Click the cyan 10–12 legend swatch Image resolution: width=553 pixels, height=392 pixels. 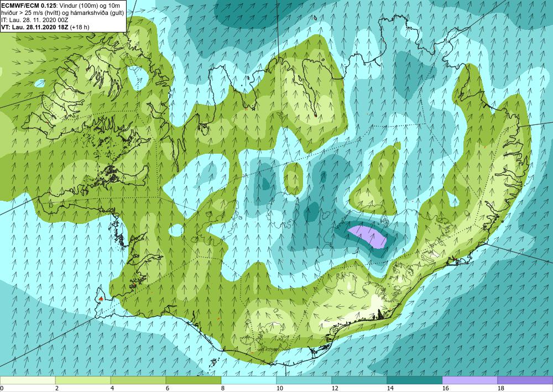(304, 380)
